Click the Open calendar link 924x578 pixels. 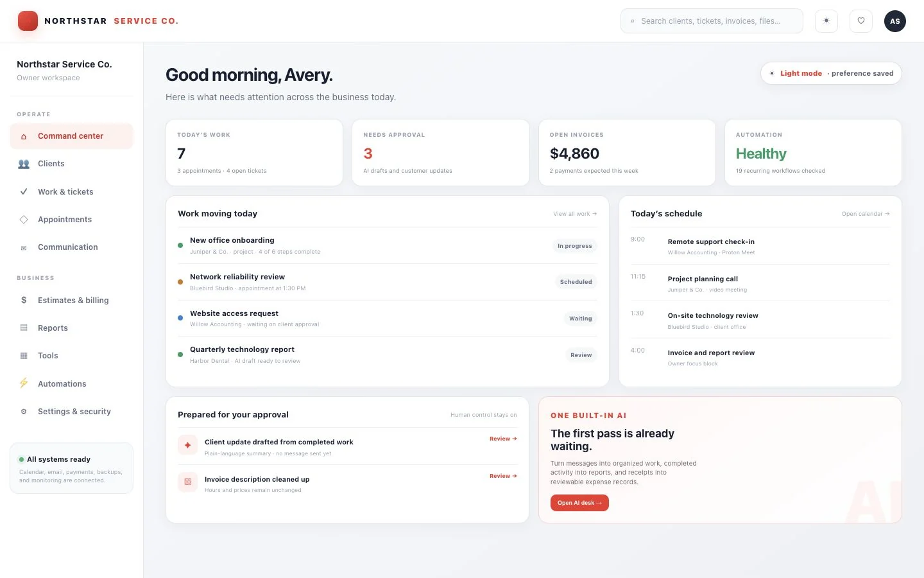tap(866, 214)
